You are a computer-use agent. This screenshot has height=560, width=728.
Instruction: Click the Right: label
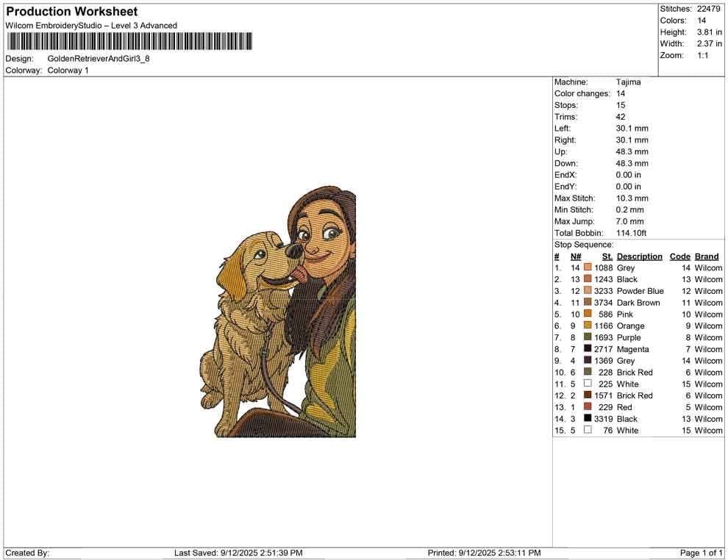[565, 140]
